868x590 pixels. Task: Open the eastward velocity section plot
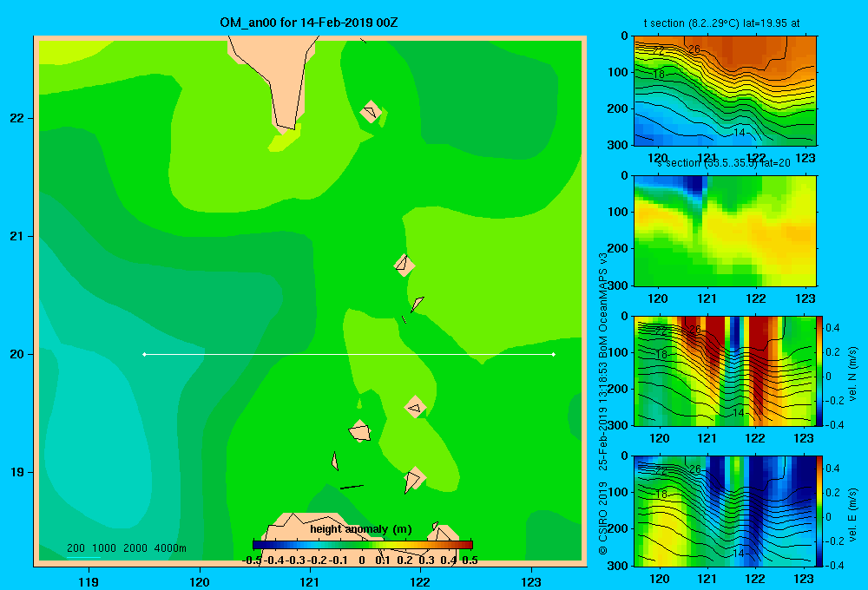tap(725, 511)
